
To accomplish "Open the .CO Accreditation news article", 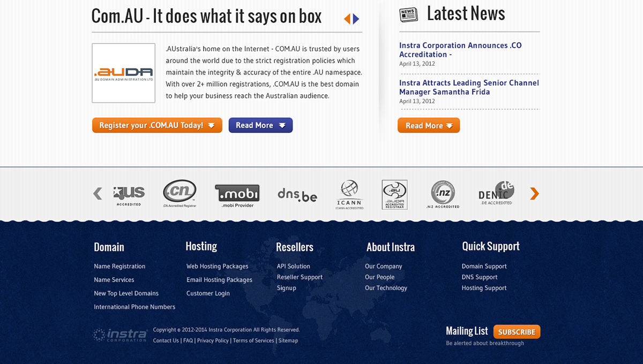I will [x=460, y=50].
